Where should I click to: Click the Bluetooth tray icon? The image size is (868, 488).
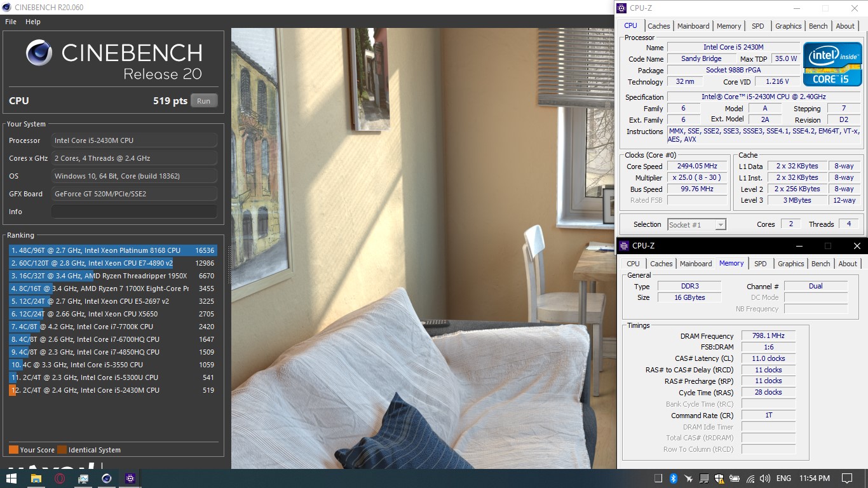(x=674, y=478)
